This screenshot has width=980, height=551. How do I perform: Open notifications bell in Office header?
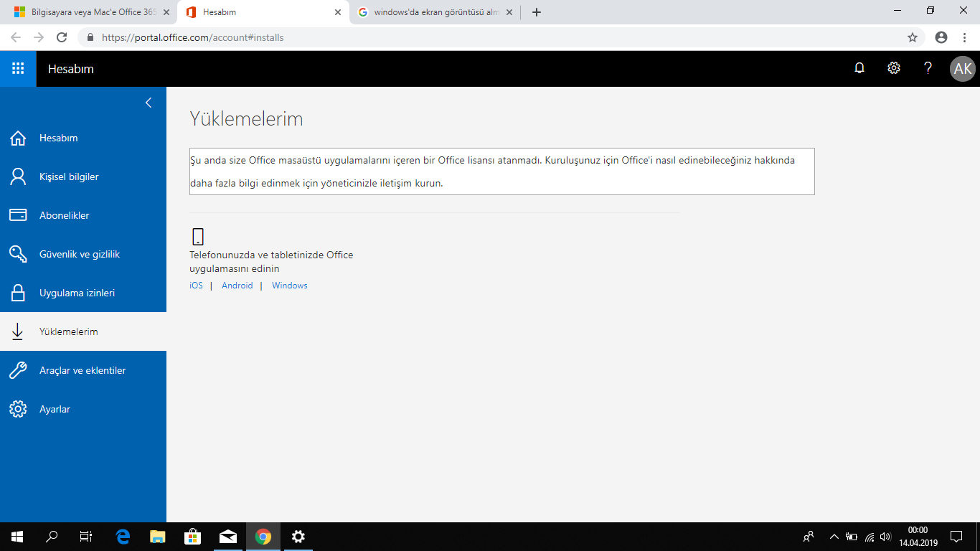point(859,69)
